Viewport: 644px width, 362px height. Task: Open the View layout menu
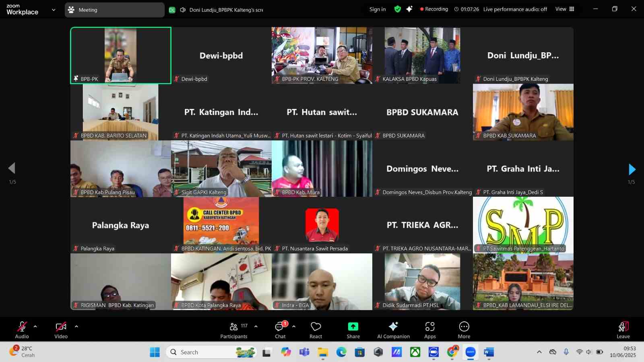tap(565, 9)
